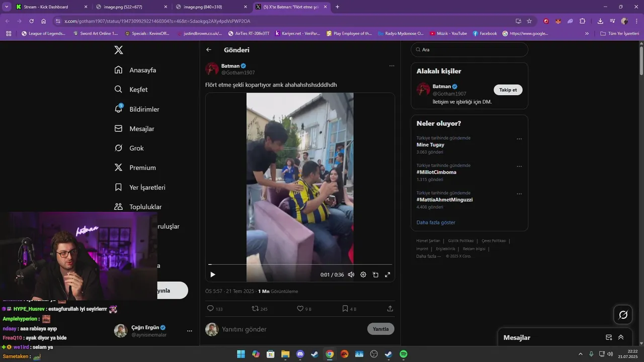Open the browser Downloads icon
Screen dimensions: 644x362
tap(600, 21)
